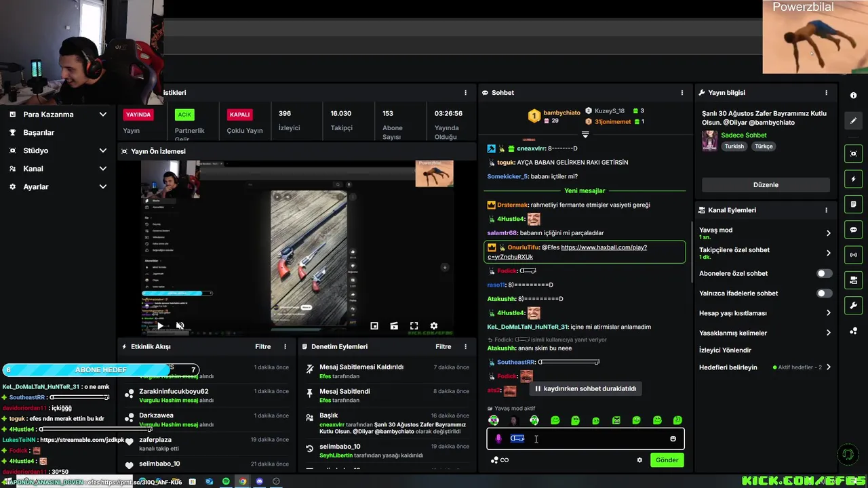Open stream preview settings gear
868x488 pixels.
click(x=434, y=326)
